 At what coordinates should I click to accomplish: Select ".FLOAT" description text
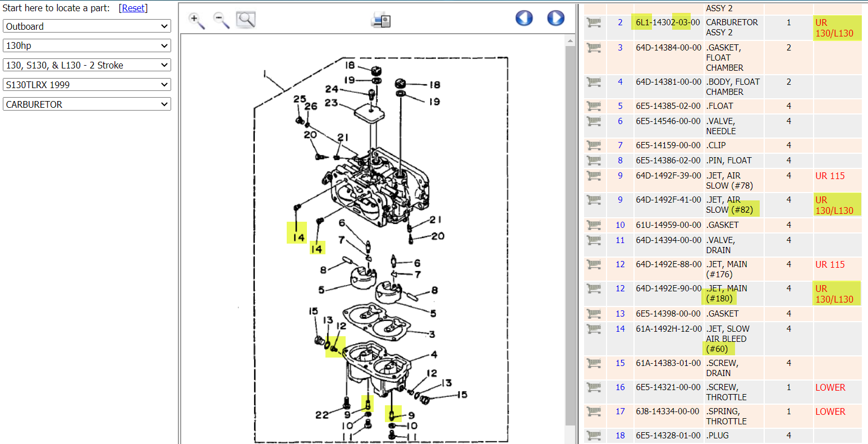point(719,106)
